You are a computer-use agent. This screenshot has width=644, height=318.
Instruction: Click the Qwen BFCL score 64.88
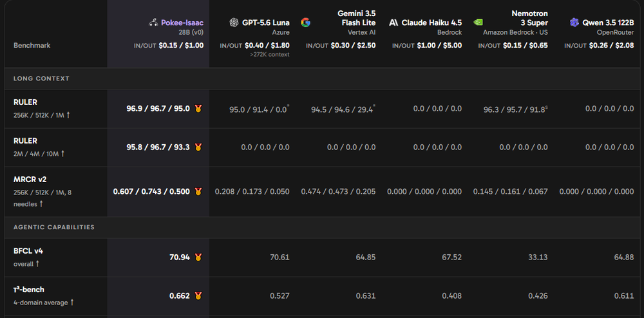pyautogui.click(x=624, y=257)
